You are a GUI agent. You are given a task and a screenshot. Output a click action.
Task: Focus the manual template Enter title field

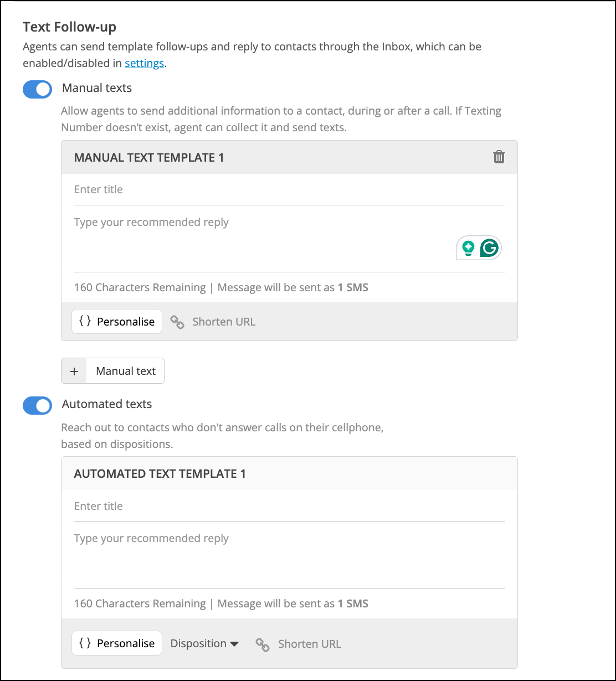coord(289,189)
